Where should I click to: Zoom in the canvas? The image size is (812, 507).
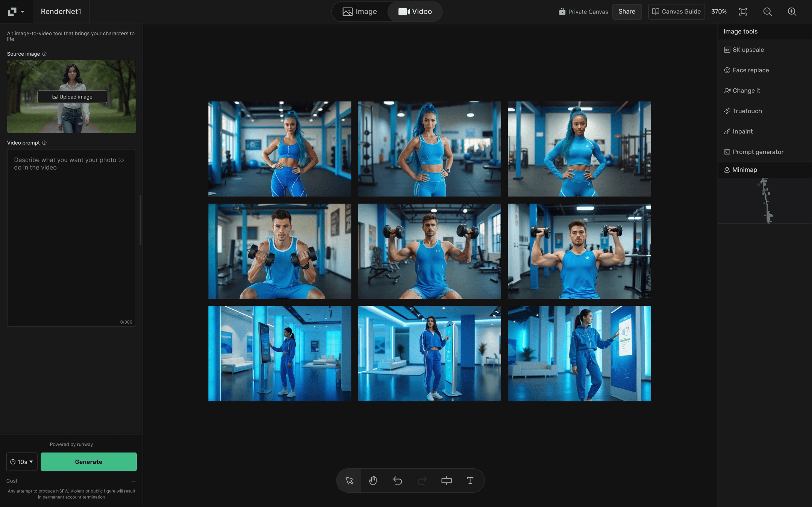(792, 12)
